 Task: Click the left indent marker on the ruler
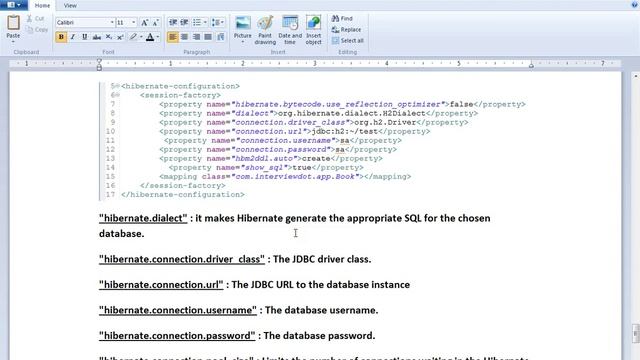tap(99, 64)
